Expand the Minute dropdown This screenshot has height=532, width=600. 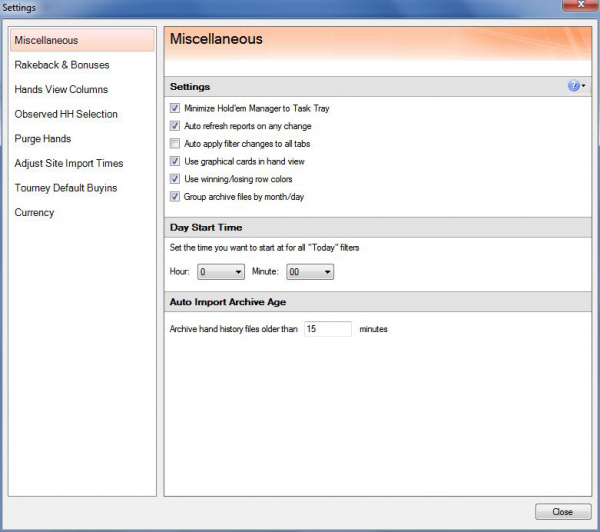tap(309, 271)
